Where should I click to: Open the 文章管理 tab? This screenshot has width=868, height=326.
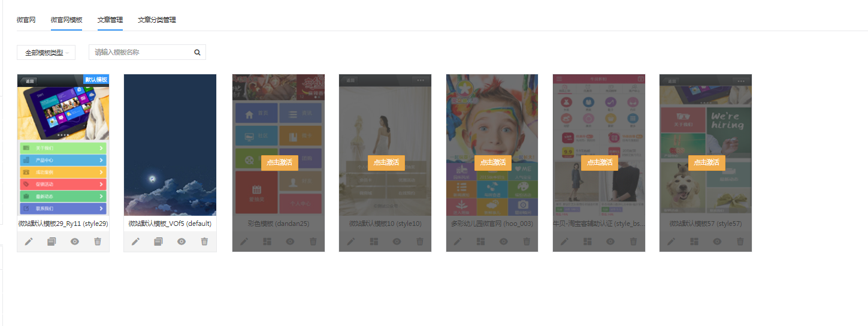click(x=110, y=20)
